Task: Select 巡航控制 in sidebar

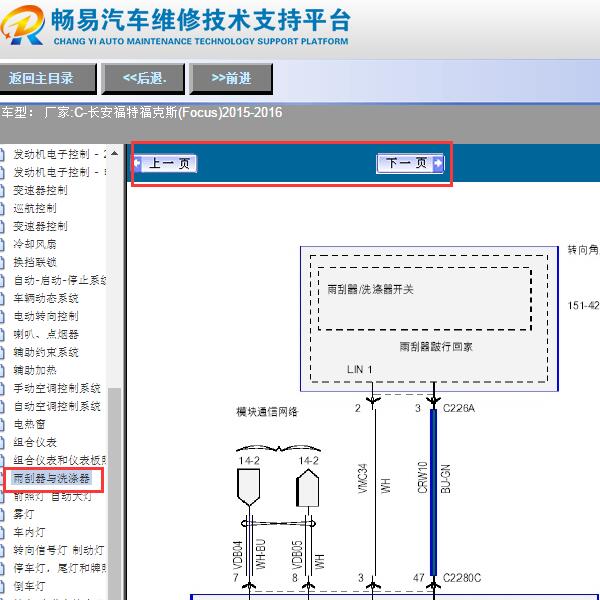Action: [x=35, y=208]
